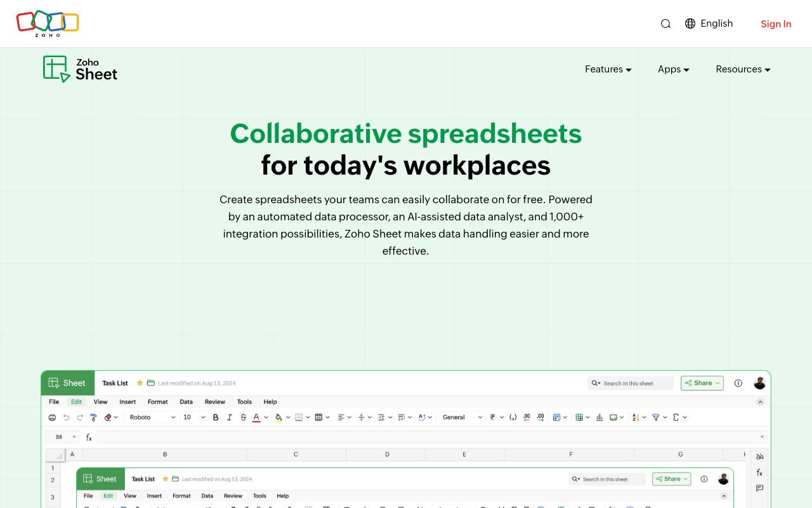The height and width of the screenshot is (508, 812).
Task: Click the Zoho Sheet product logo
Action: pyautogui.click(x=80, y=69)
